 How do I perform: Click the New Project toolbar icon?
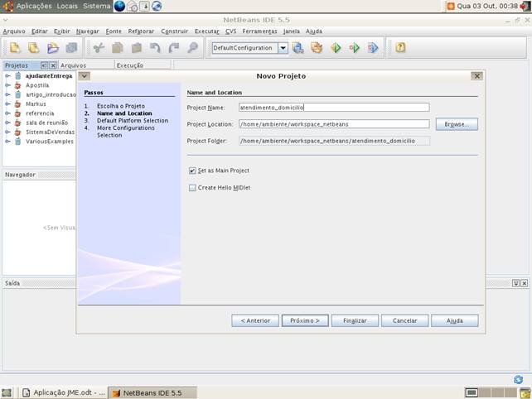pyautogui.click(x=33, y=48)
